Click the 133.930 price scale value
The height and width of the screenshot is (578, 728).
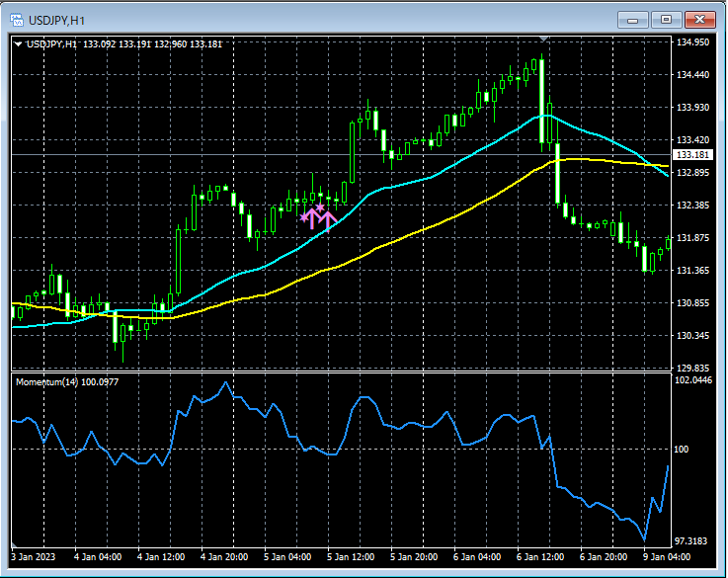(692, 108)
